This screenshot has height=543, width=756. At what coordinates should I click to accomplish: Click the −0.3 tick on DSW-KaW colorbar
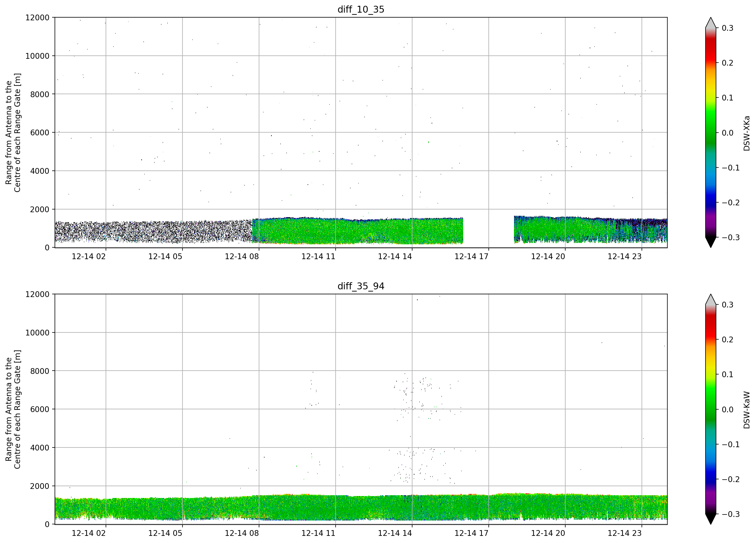click(x=731, y=514)
